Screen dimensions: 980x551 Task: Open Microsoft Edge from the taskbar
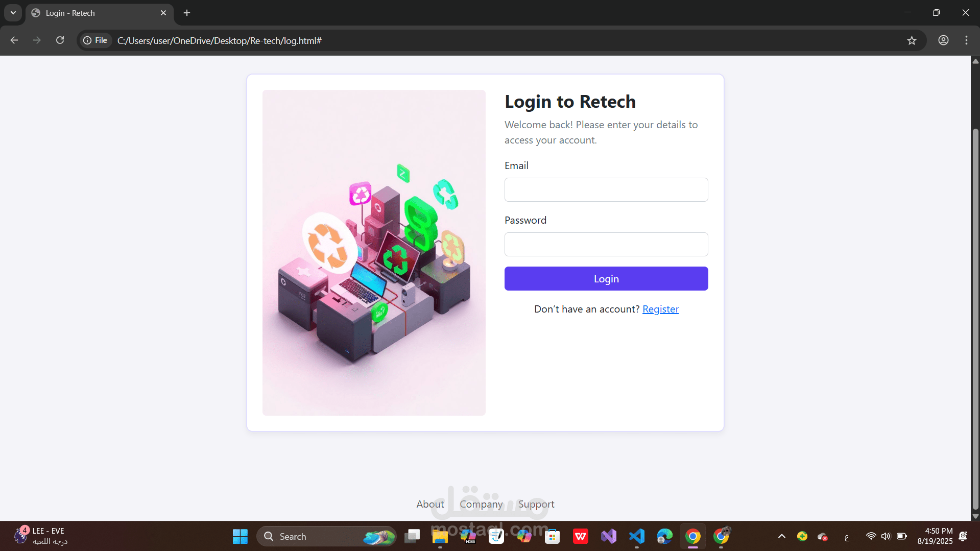pyautogui.click(x=665, y=536)
